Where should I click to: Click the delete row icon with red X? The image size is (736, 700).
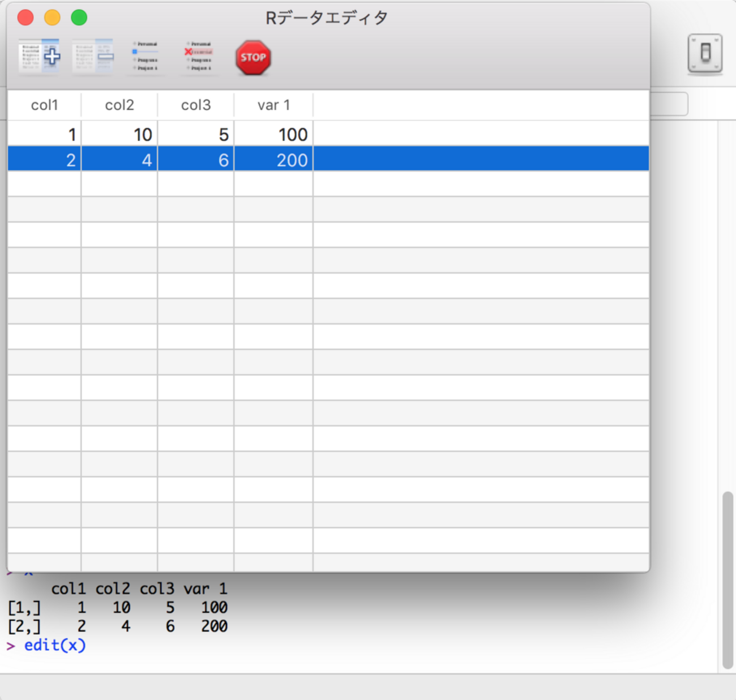tap(199, 57)
